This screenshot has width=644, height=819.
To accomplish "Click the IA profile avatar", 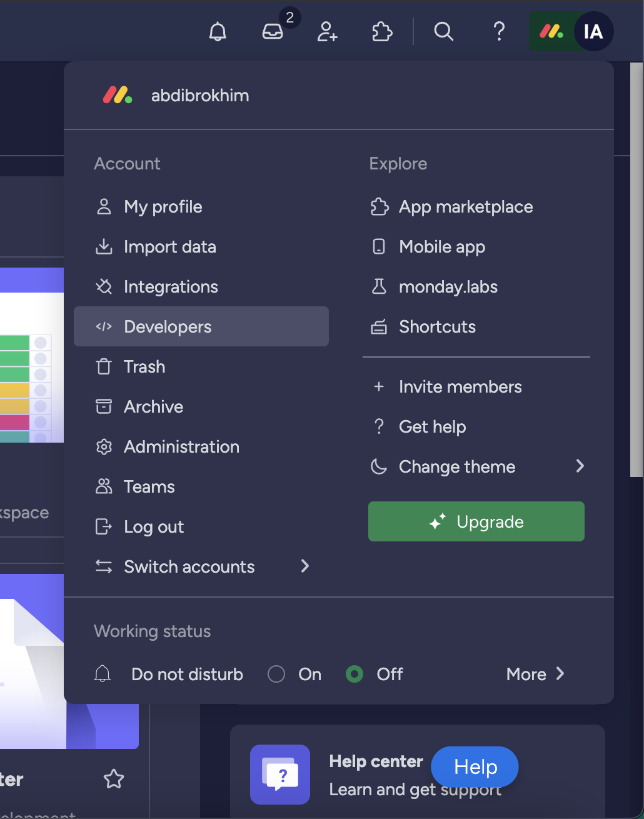I will click(593, 31).
